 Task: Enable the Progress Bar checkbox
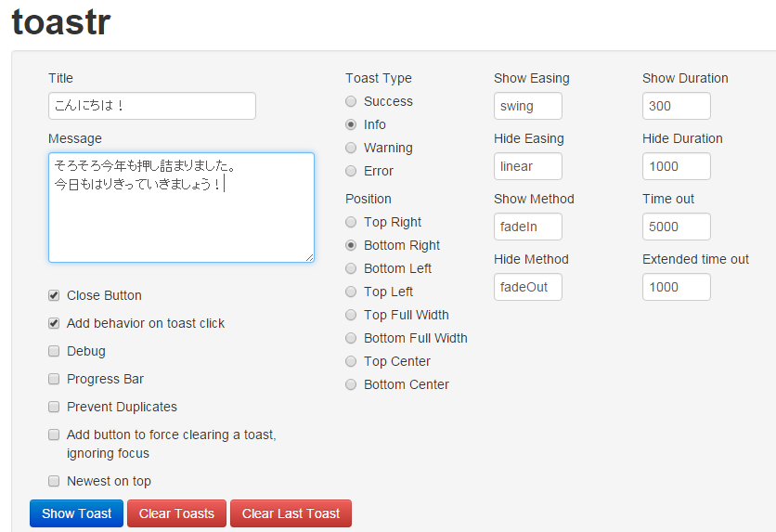(54, 379)
